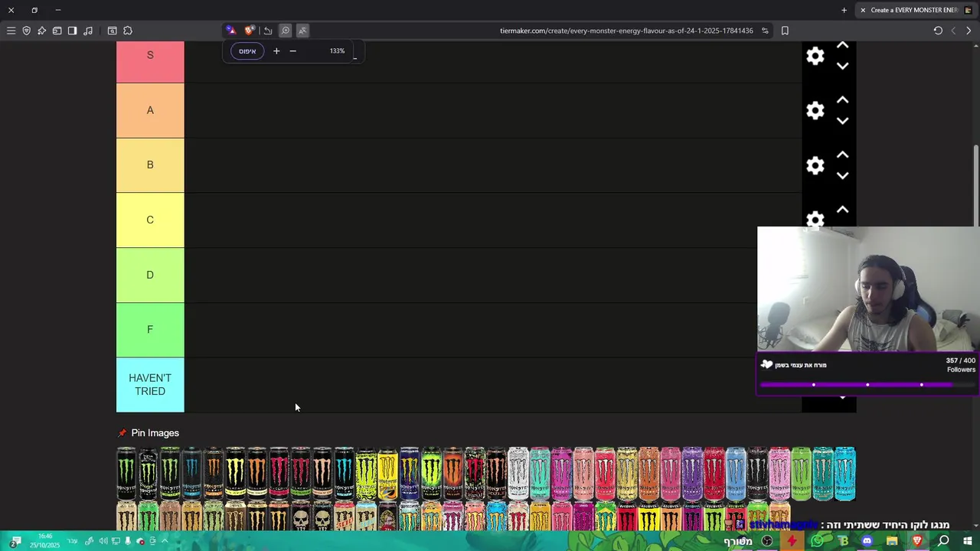980x551 pixels.
Task: Open Brave browser from the taskbar
Action: pyautogui.click(x=917, y=541)
